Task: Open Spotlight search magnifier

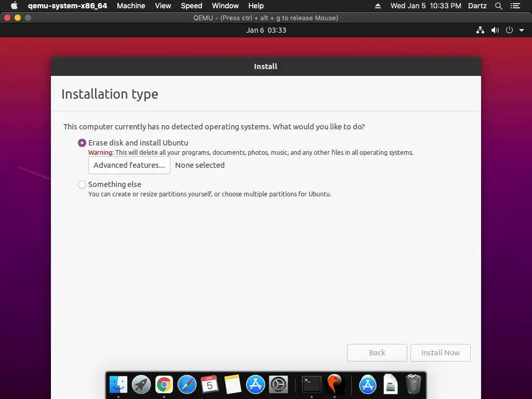Action: click(498, 6)
